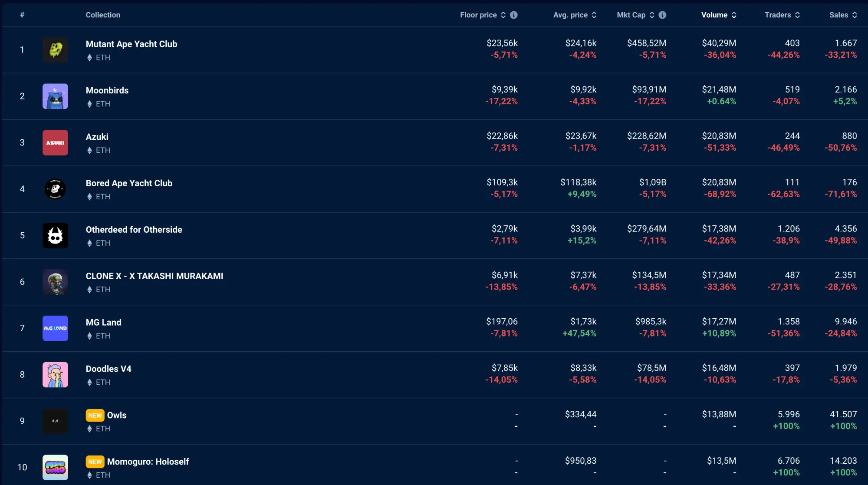Click the ETH diamond icon under Owls
The width and height of the screenshot is (868, 485).
tap(89, 429)
